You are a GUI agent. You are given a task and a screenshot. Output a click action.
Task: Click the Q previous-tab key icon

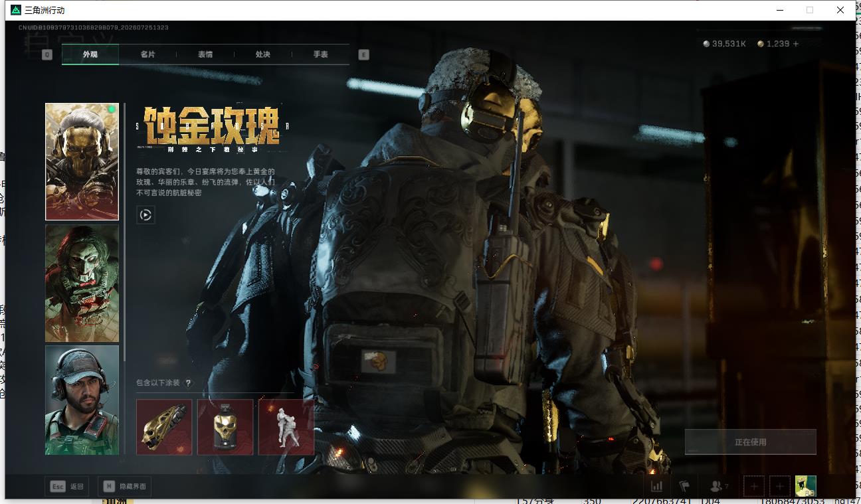47,54
